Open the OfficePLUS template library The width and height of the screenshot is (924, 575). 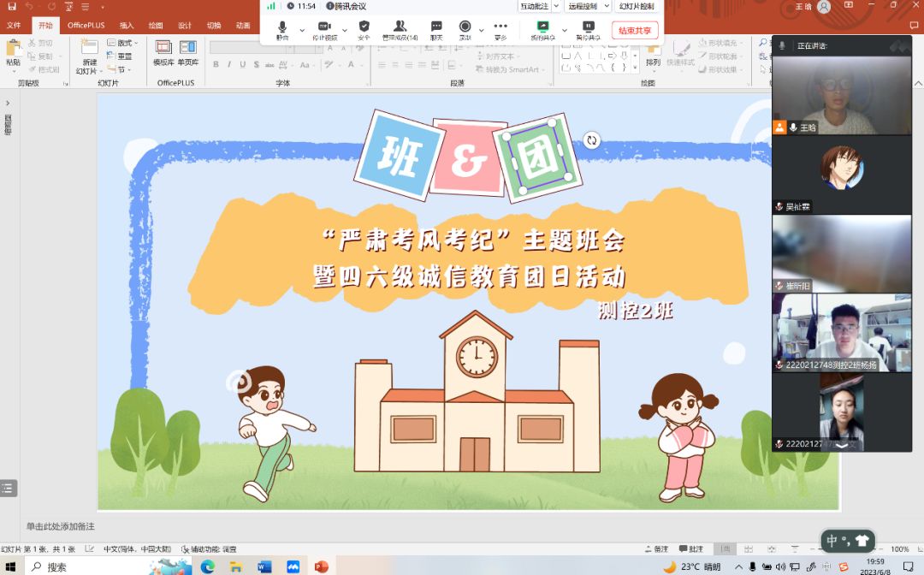163,52
